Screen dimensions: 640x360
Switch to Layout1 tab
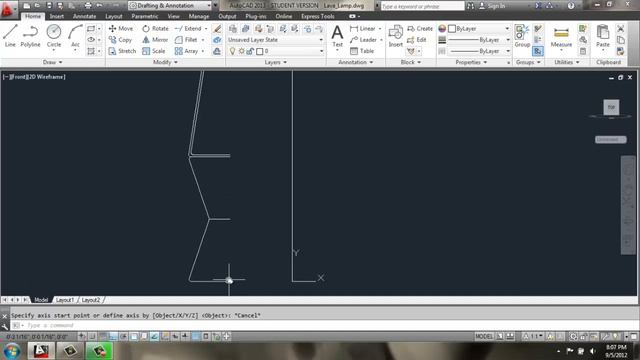click(x=65, y=300)
